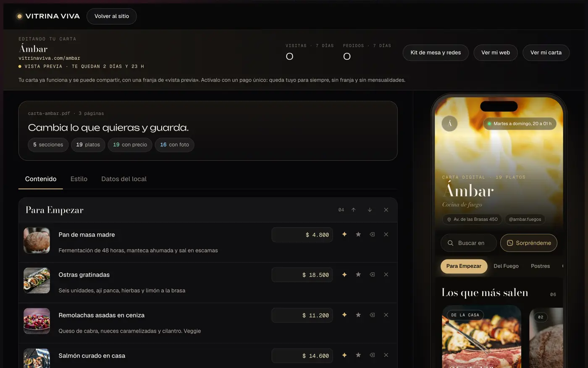Toggle favorite star on Remolachas asadas en ceniza
588x368 pixels.
click(358, 315)
